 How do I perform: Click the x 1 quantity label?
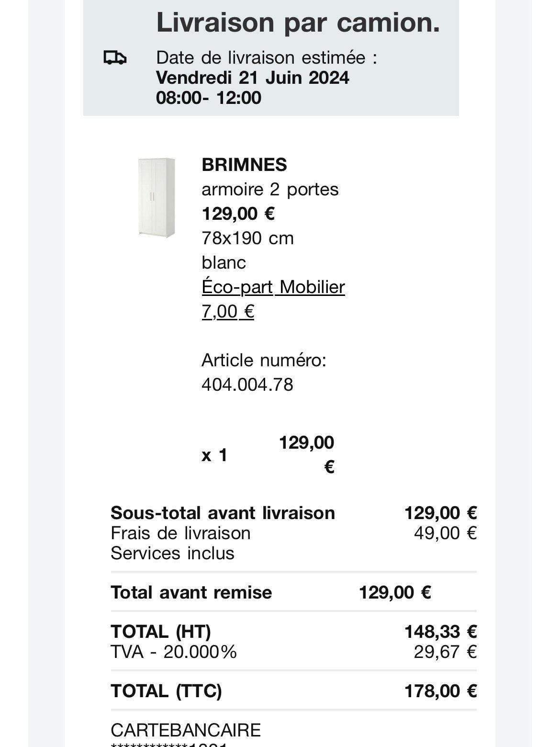click(x=214, y=455)
